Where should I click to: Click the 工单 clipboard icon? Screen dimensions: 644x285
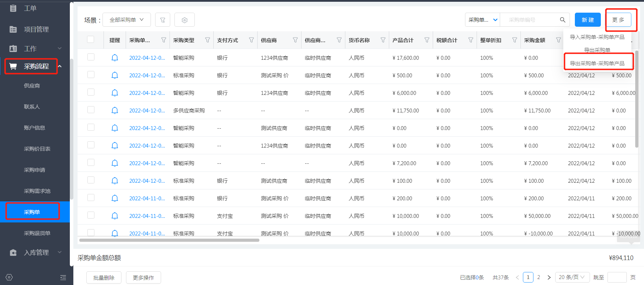13,8
